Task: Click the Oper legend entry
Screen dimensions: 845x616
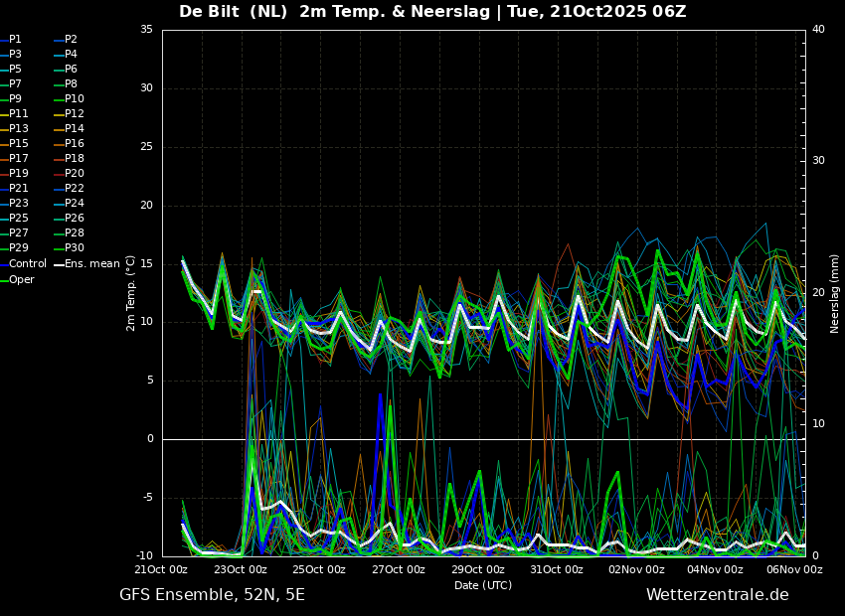Action: [x=22, y=280]
